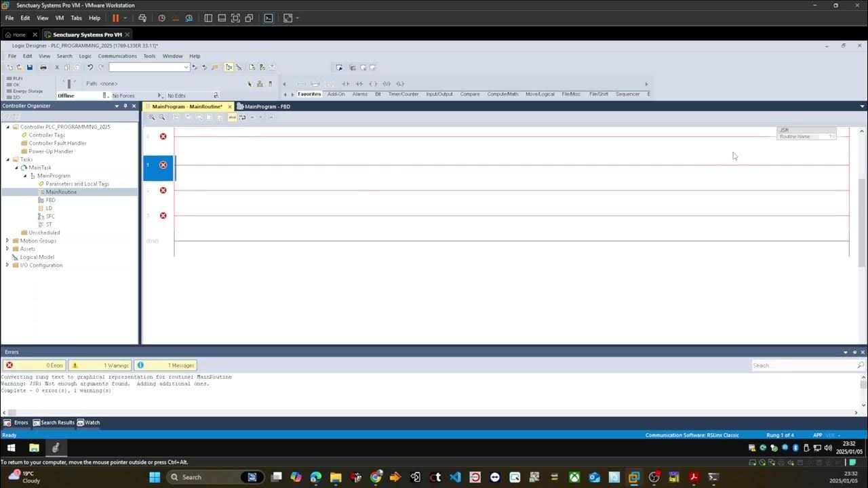Insert an XIO examine-if-open contact instruction

359,84
